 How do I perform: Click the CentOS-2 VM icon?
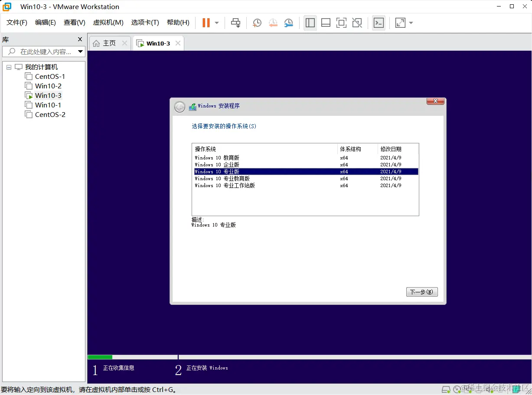click(x=29, y=114)
